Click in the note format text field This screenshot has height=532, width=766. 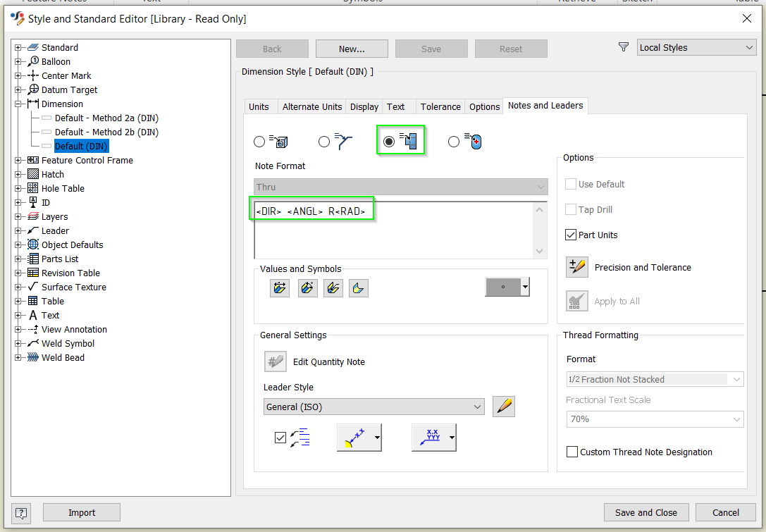point(394,230)
